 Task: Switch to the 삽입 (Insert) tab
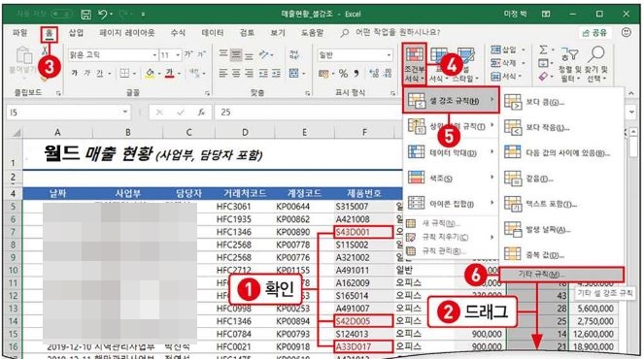coord(76,33)
